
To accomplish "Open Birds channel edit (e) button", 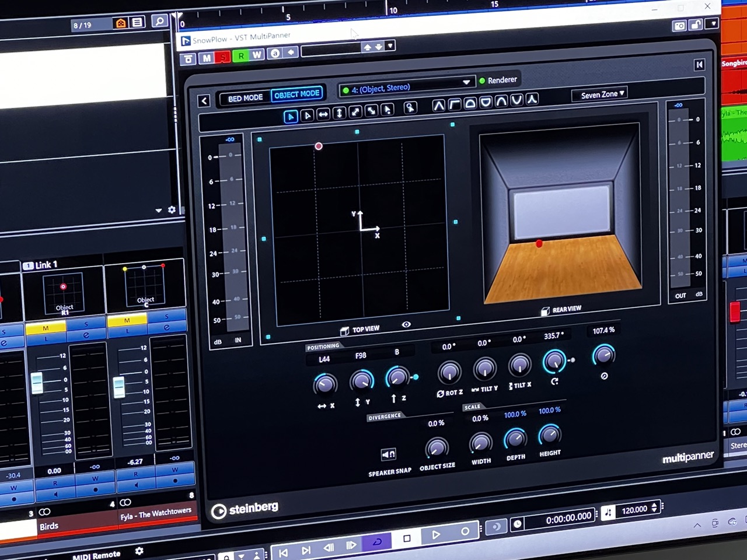I will 86,335.
